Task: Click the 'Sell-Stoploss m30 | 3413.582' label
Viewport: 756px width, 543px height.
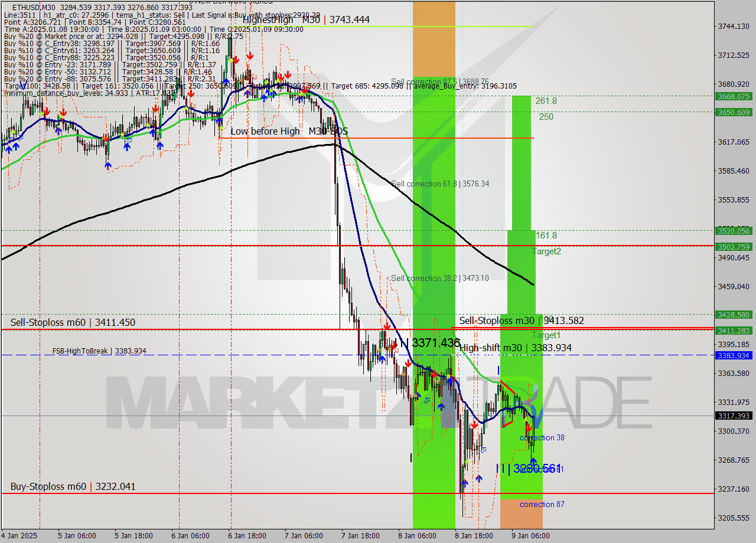Action: [x=522, y=320]
